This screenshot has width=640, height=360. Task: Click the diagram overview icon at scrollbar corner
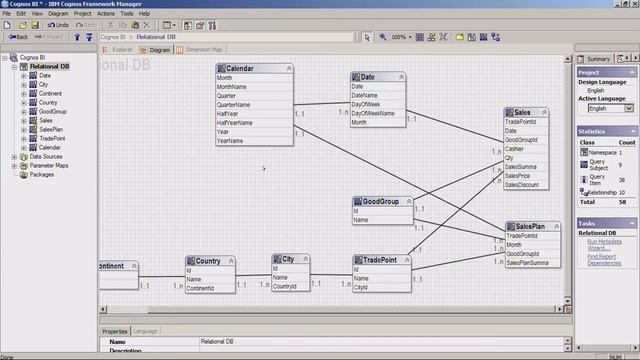(567, 309)
